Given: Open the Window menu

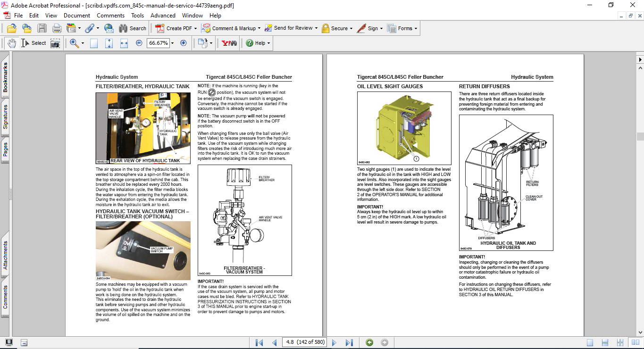Looking at the screenshot, I should [192, 16].
